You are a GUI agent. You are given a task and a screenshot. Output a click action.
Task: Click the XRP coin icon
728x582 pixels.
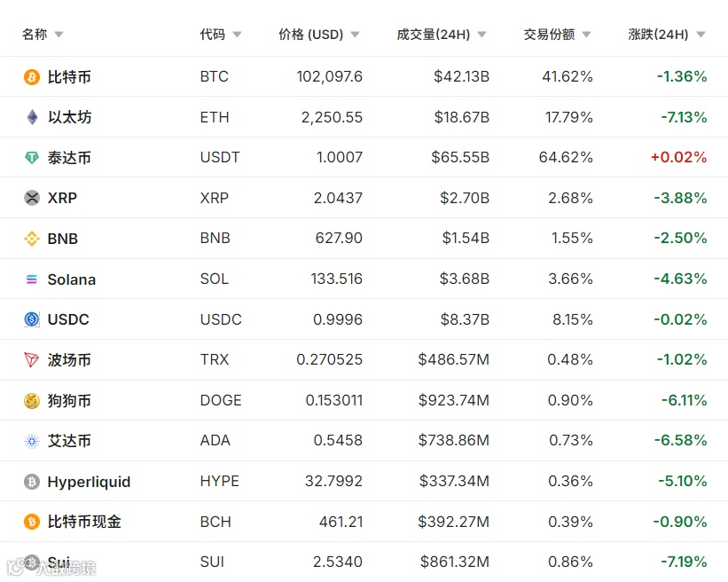pyautogui.click(x=32, y=198)
